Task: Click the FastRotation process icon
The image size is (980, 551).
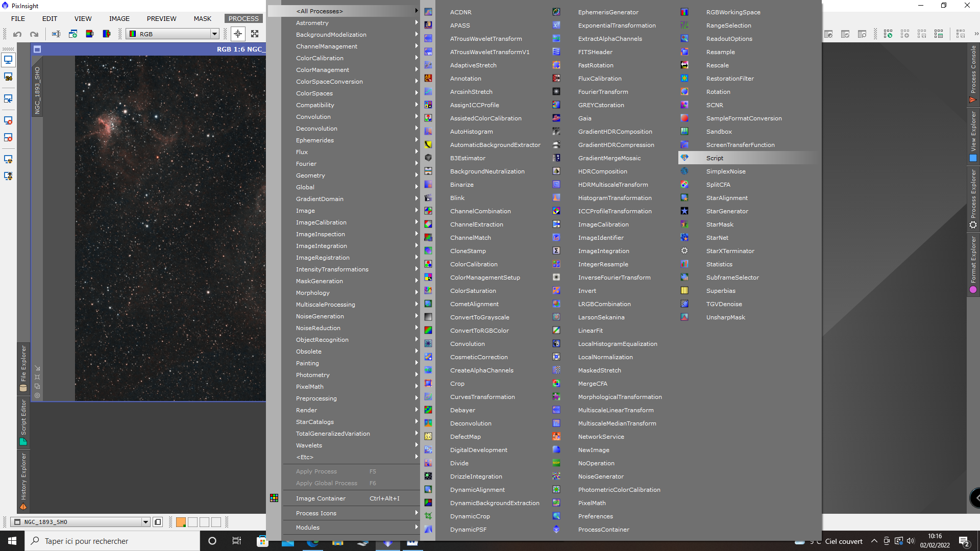Action: (x=556, y=65)
